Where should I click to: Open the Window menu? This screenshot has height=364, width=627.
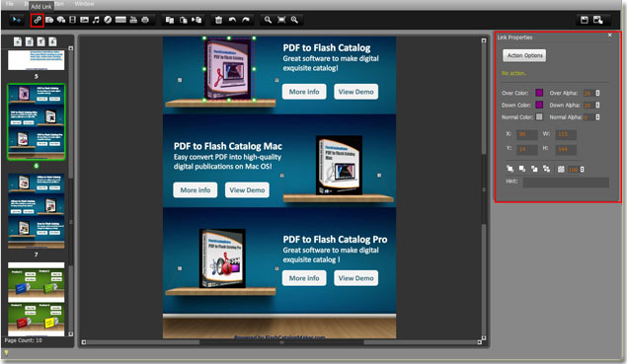click(x=84, y=4)
